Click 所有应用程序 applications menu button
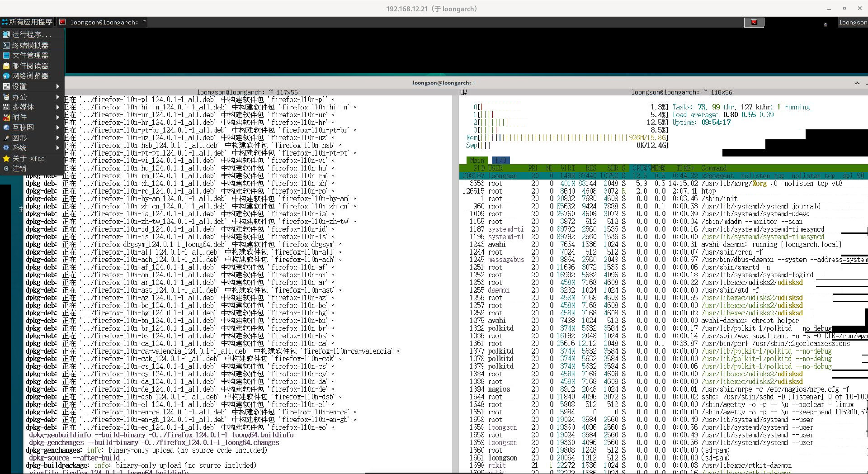 tap(27, 22)
